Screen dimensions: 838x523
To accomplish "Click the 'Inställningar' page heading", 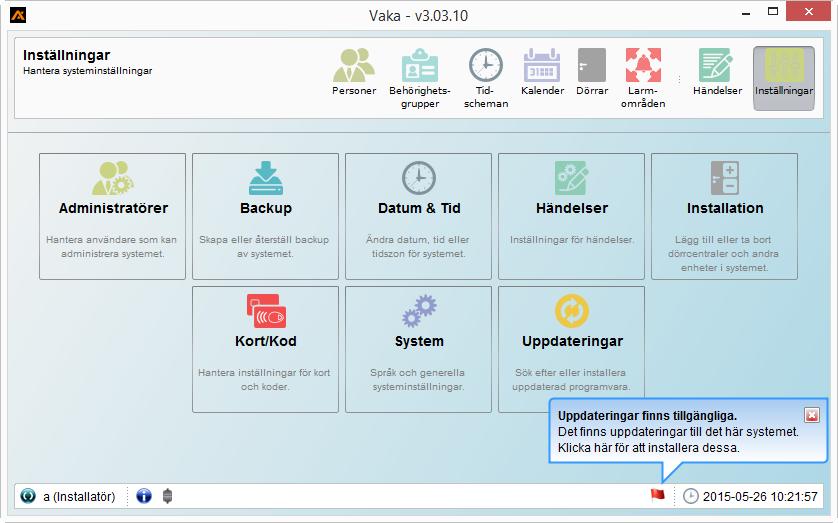I will tap(66, 55).
